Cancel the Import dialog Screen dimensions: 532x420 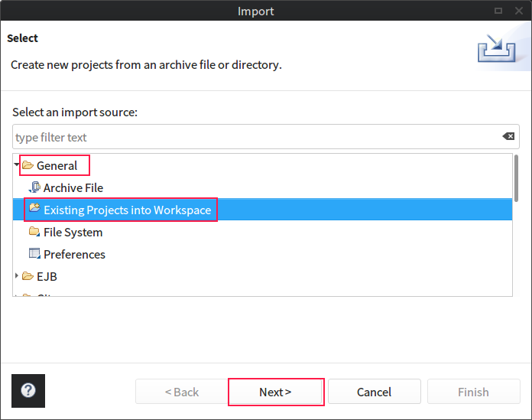[x=375, y=392]
